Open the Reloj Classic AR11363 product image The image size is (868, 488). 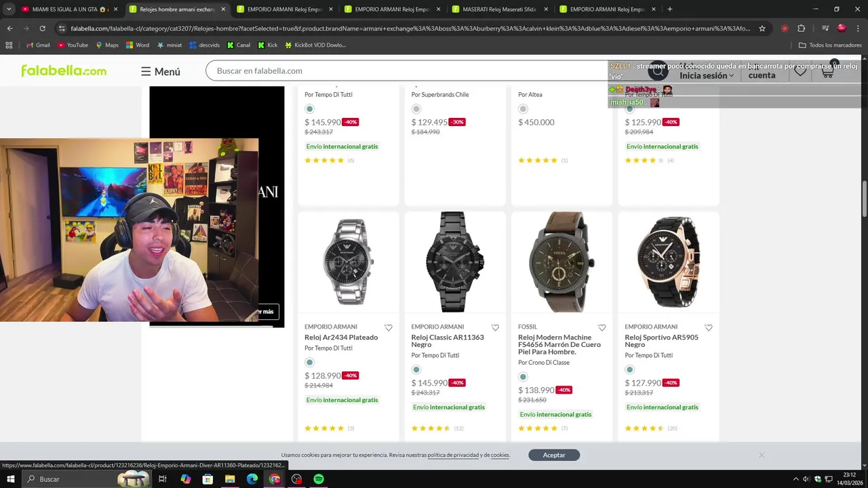point(455,262)
